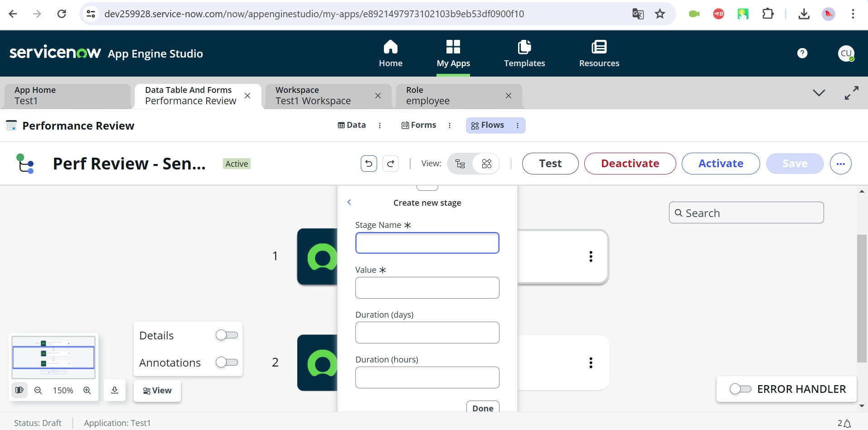The image size is (868, 430).
Task: Activate the flow
Action: click(x=721, y=164)
